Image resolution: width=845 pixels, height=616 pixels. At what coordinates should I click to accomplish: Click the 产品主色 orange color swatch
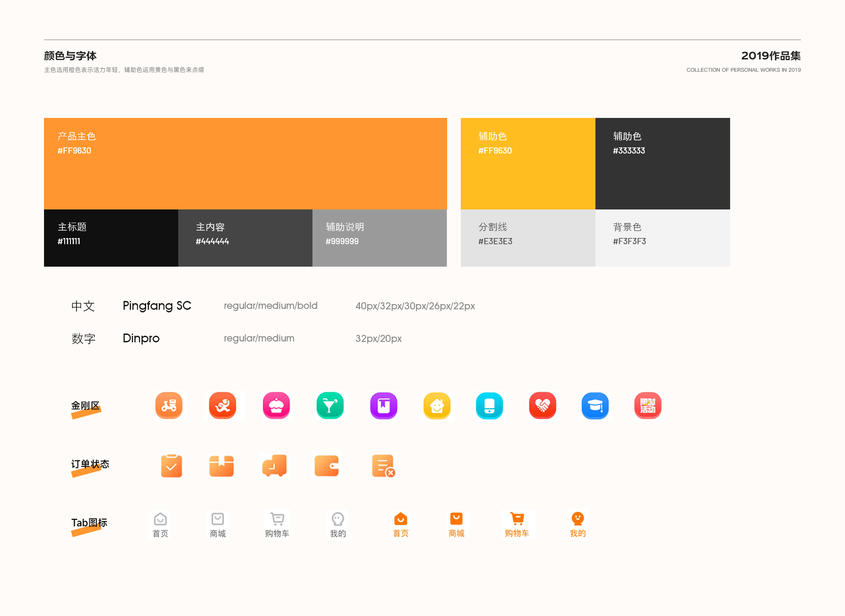tap(246, 164)
